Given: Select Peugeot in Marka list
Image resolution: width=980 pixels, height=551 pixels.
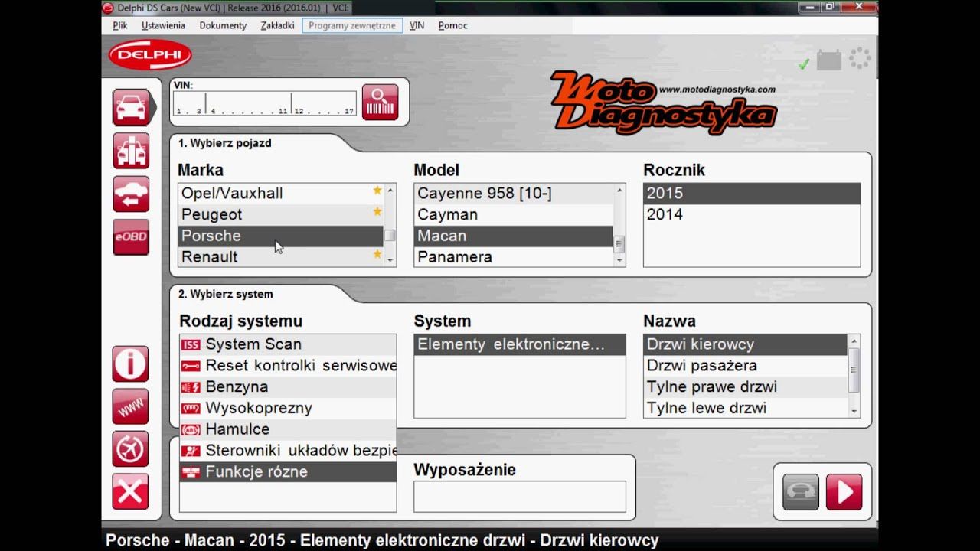Looking at the screenshot, I should coord(280,214).
